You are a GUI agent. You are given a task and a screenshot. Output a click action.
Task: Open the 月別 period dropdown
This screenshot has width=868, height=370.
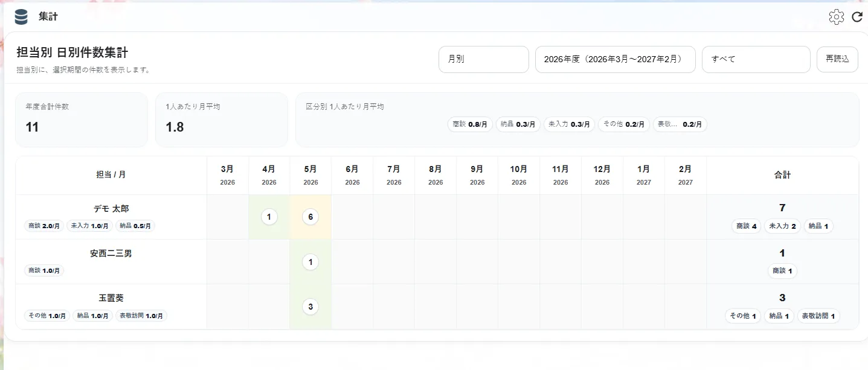[484, 59]
